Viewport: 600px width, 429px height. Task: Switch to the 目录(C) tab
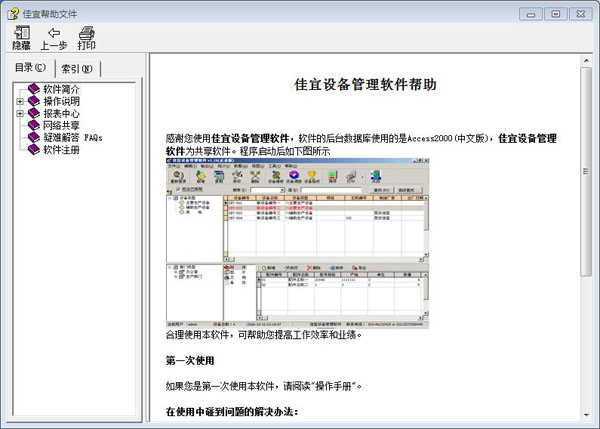tap(31, 67)
